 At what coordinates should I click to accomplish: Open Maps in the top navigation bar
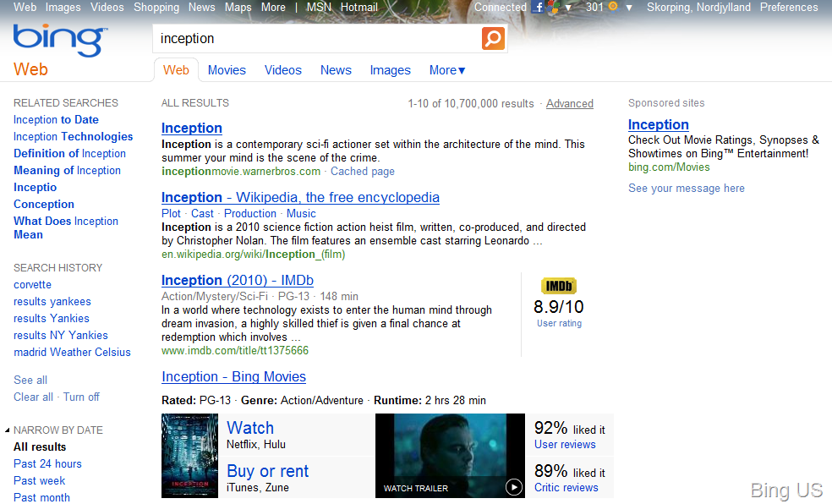238,8
